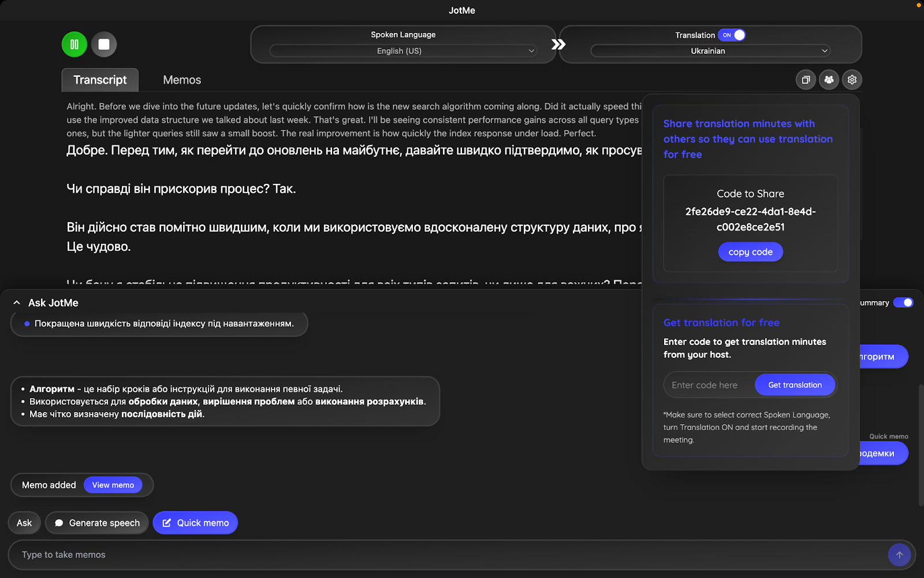Click the Ukrainian line "Чи справді він прискорив процес? Так."
This screenshot has height=578, width=924.
[x=181, y=189]
